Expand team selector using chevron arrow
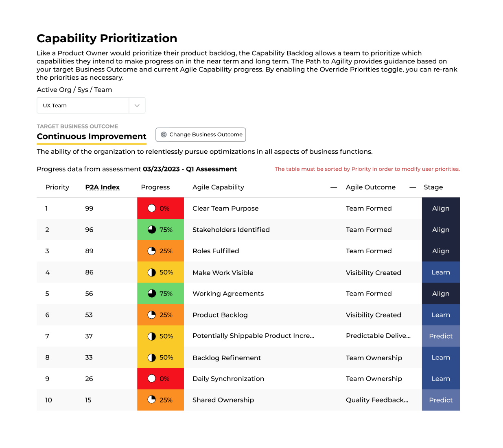This screenshot has width=503, height=448. tap(137, 106)
